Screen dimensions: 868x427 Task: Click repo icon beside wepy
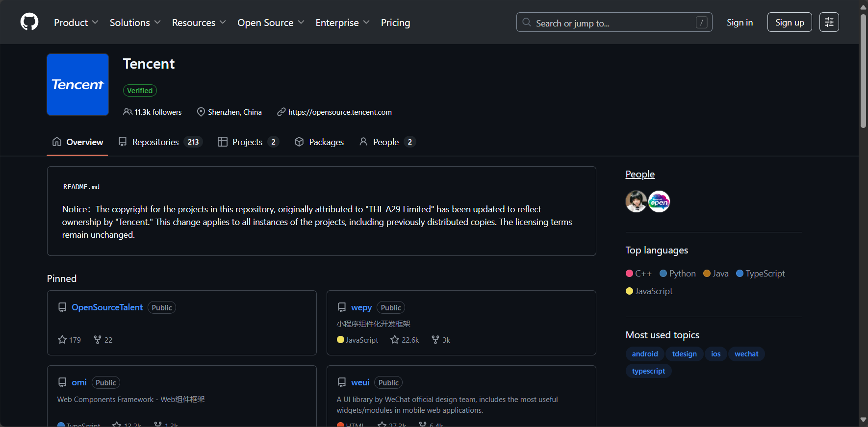[342, 307]
